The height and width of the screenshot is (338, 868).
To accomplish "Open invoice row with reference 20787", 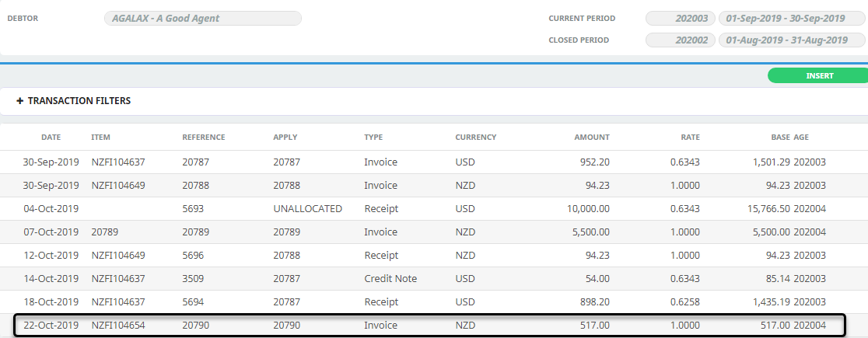I will (x=434, y=162).
